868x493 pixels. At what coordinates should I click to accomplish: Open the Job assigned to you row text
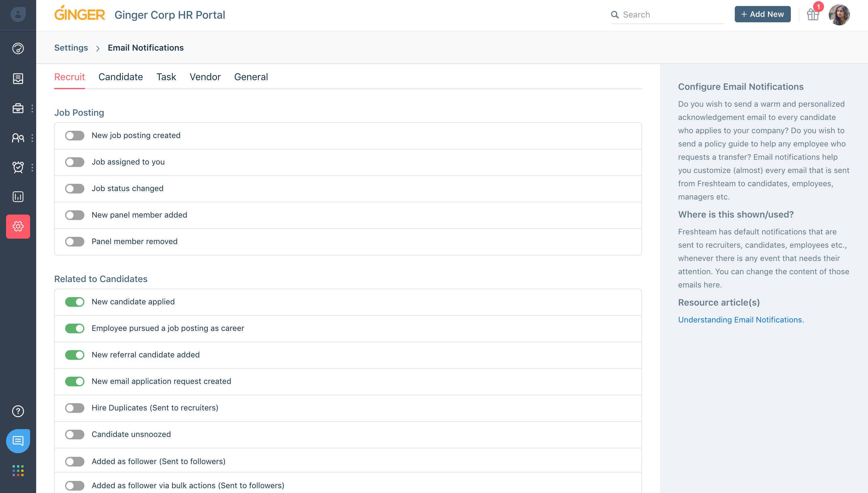click(128, 162)
